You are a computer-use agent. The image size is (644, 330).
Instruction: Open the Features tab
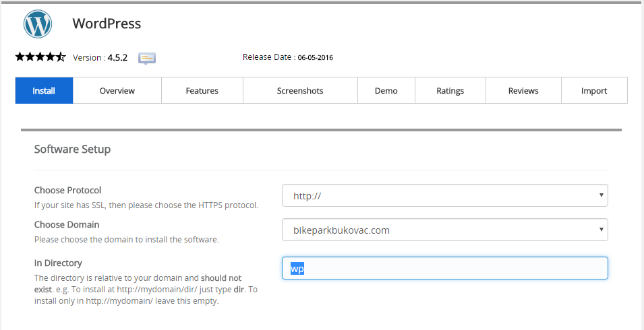tap(202, 91)
